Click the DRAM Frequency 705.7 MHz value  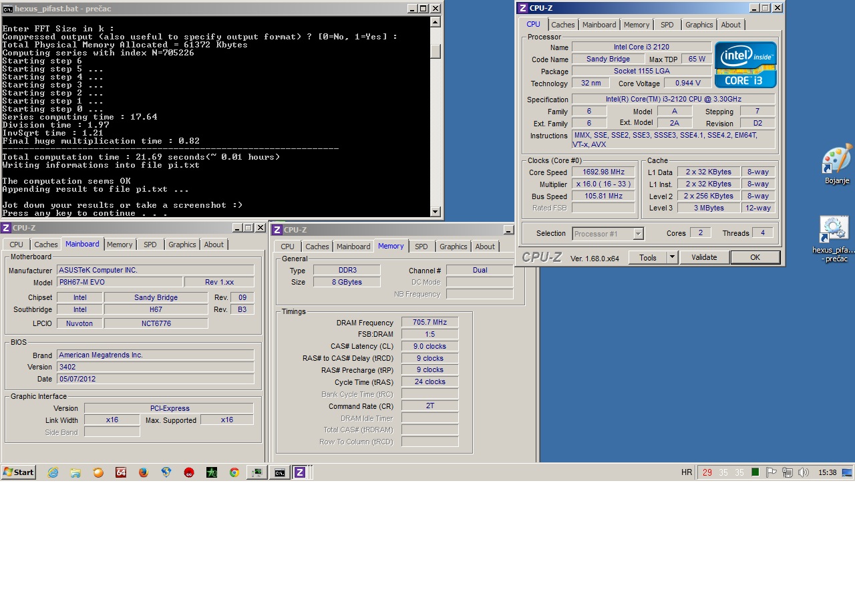coord(430,322)
